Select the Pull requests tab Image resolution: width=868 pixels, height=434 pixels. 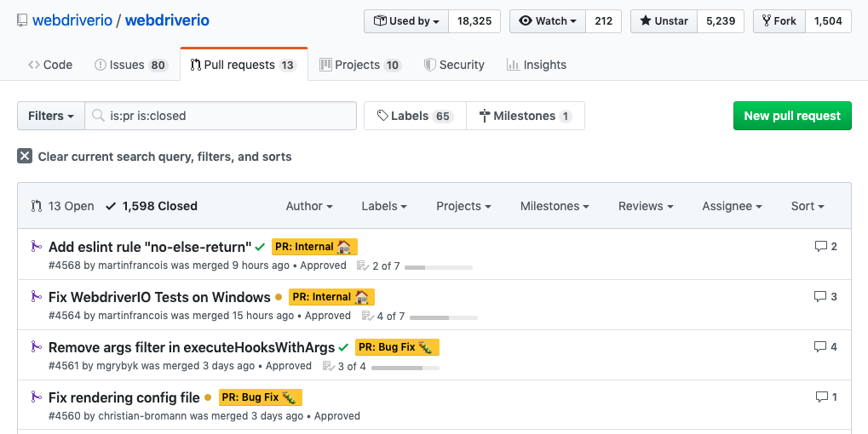pos(244,65)
